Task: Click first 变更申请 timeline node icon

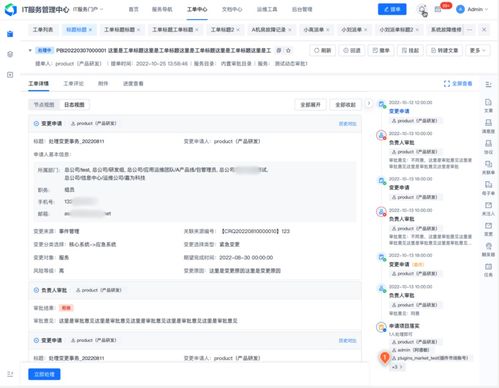Action: [381, 105]
